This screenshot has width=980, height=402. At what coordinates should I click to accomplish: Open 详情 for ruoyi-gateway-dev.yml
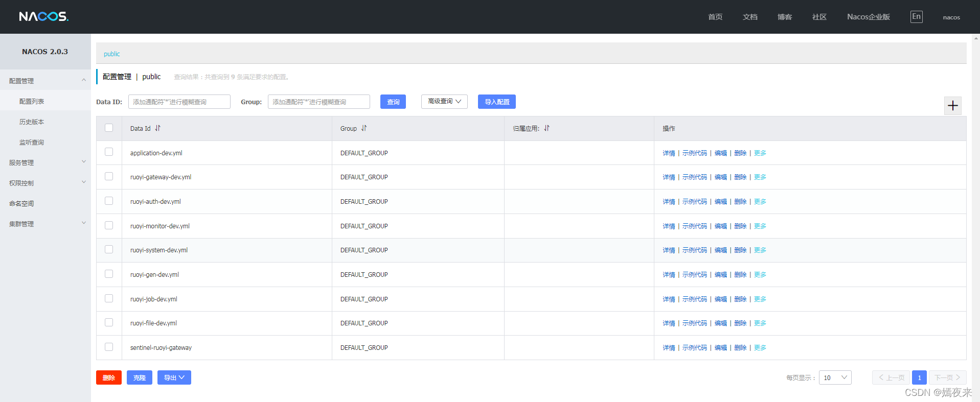point(669,177)
